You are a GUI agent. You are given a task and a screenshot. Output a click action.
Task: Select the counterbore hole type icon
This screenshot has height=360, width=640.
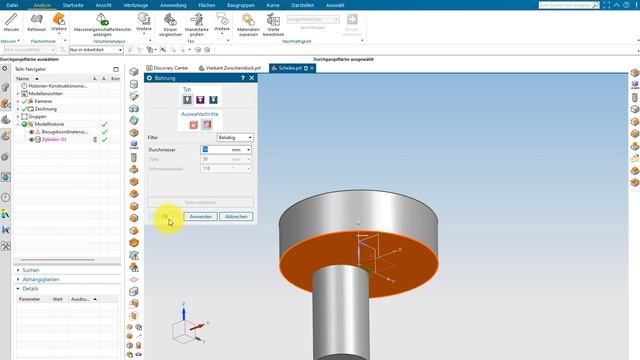[x=200, y=100]
